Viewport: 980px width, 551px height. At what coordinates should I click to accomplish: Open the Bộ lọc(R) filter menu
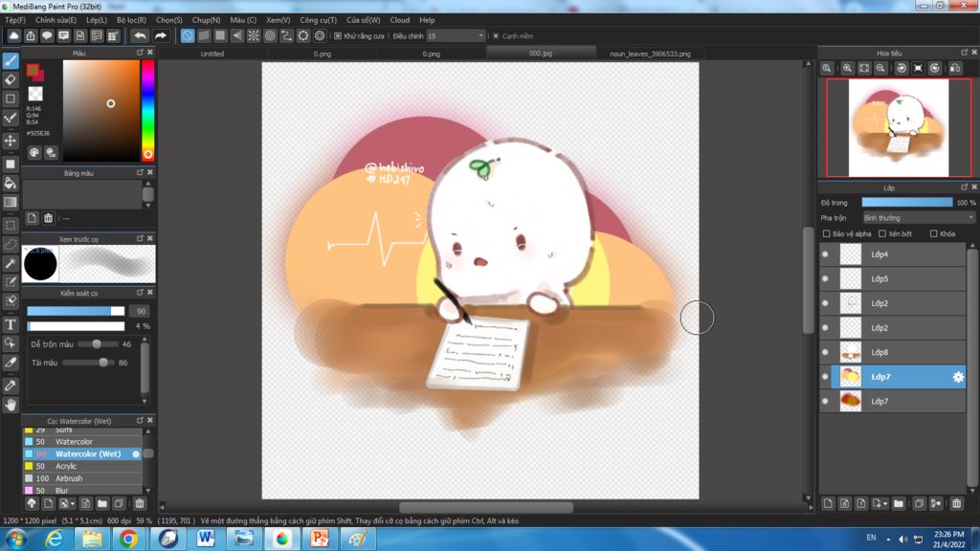coord(131,20)
